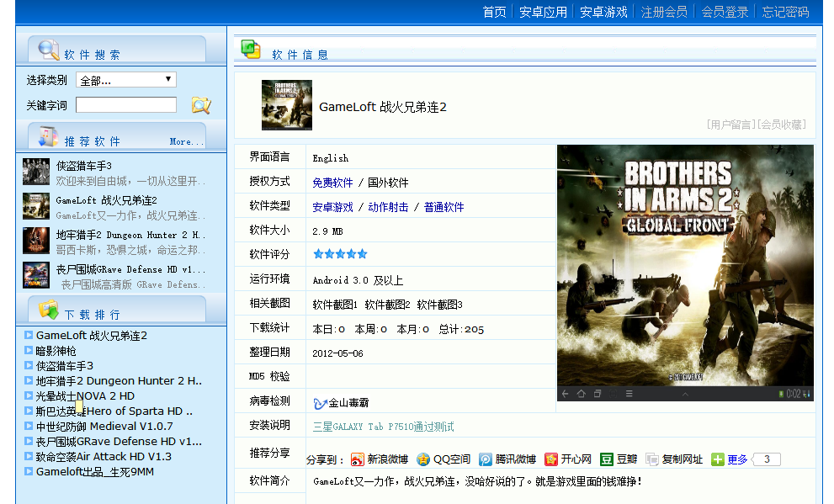Viewport: 834px width, 504px height.
Task: Select Gameloft出品_生死9MM in ranking
Action: [94, 471]
